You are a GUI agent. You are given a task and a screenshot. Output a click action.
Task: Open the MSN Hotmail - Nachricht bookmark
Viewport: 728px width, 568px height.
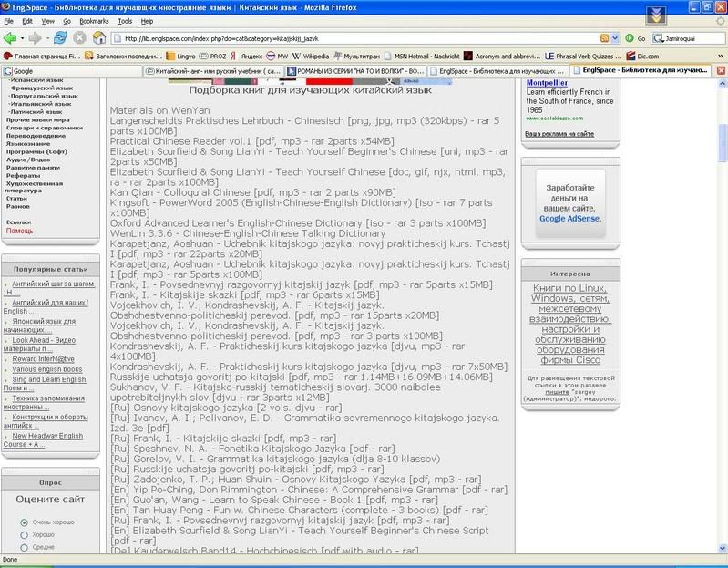click(x=422, y=57)
